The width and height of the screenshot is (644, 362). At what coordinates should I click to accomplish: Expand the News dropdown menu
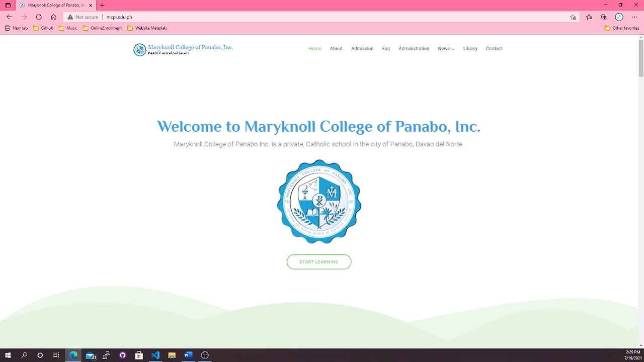coord(446,49)
